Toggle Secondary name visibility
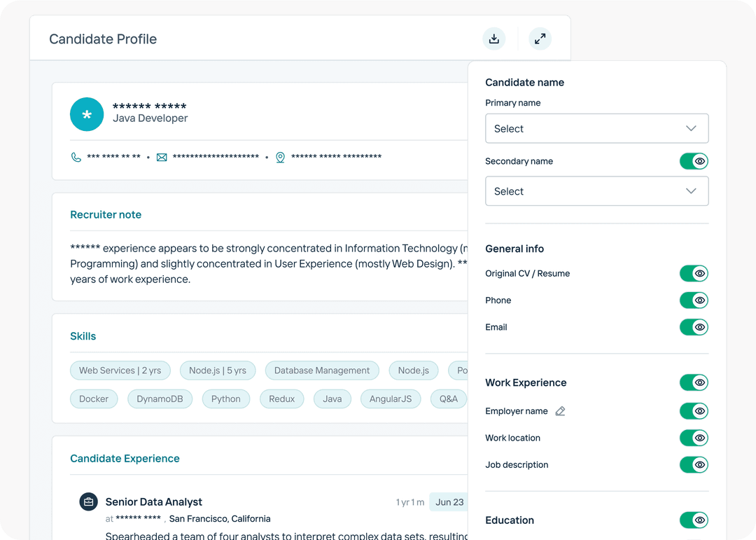This screenshot has height=540, width=756. (x=694, y=161)
